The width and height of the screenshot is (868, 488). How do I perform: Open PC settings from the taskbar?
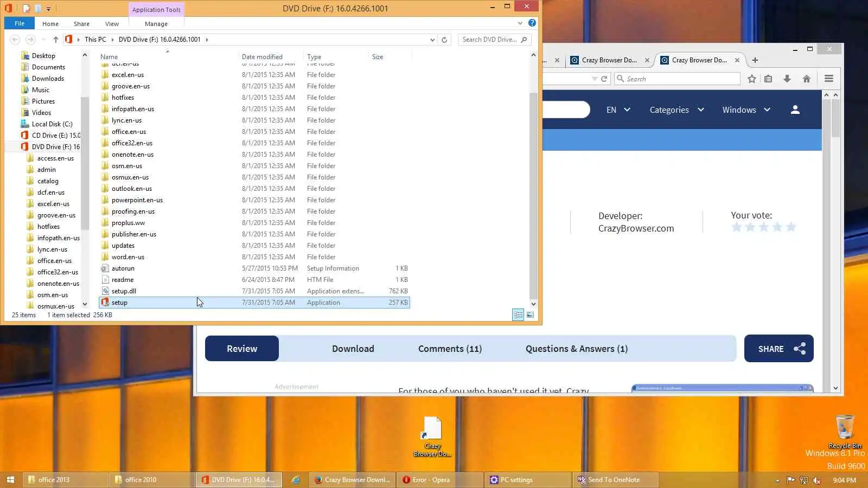point(528,480)
